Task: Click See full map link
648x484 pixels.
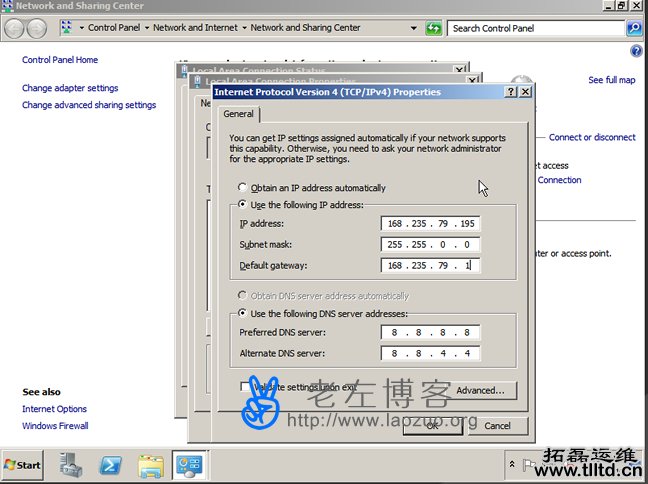Action: click(x=612, y=80)
